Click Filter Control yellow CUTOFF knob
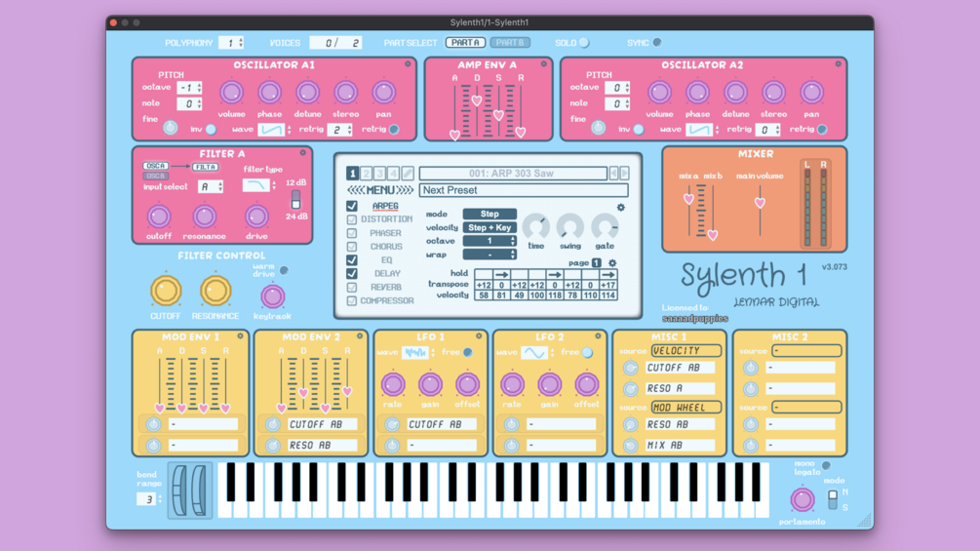Viewport: 980px width, 551px height. click(166, 292)
